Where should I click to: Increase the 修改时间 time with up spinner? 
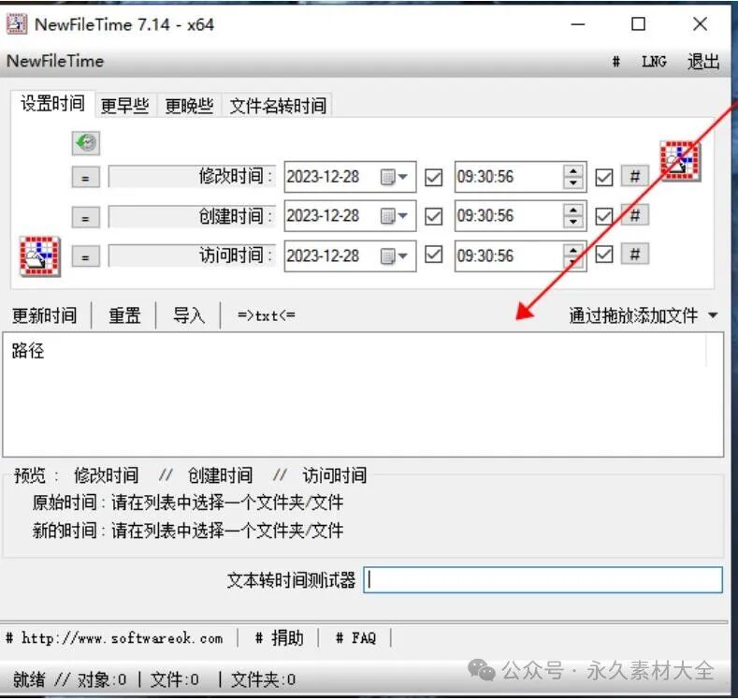pos(572,171)
